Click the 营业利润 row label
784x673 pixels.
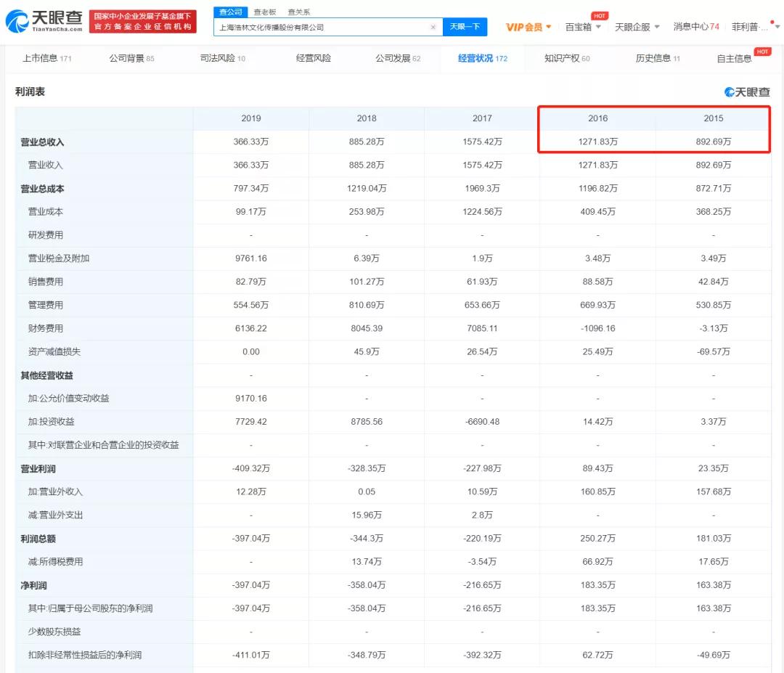(38, 468)
